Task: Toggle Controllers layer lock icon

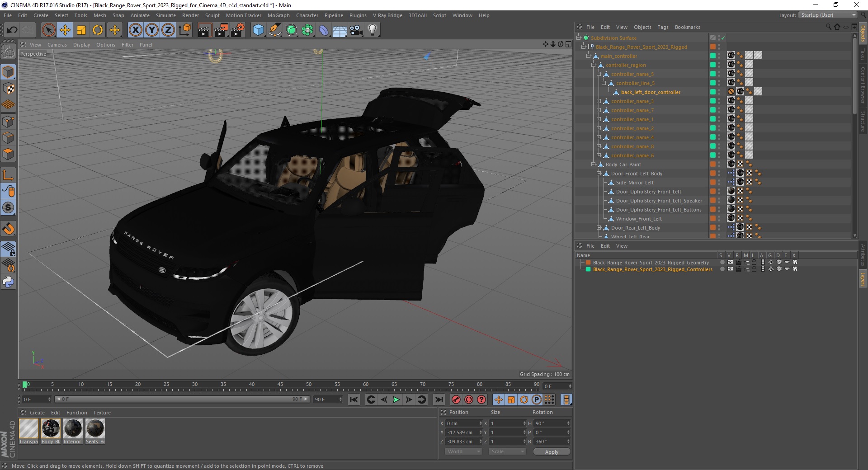Action: pos(754,269)
